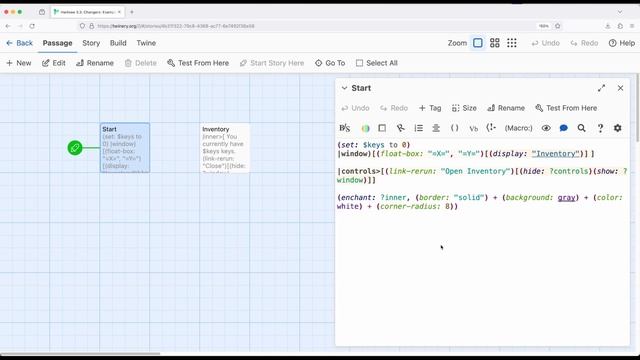This screenshot has width=640, height=360.
Task: Open editor settings gear icon
Action: tap(618, 128)
